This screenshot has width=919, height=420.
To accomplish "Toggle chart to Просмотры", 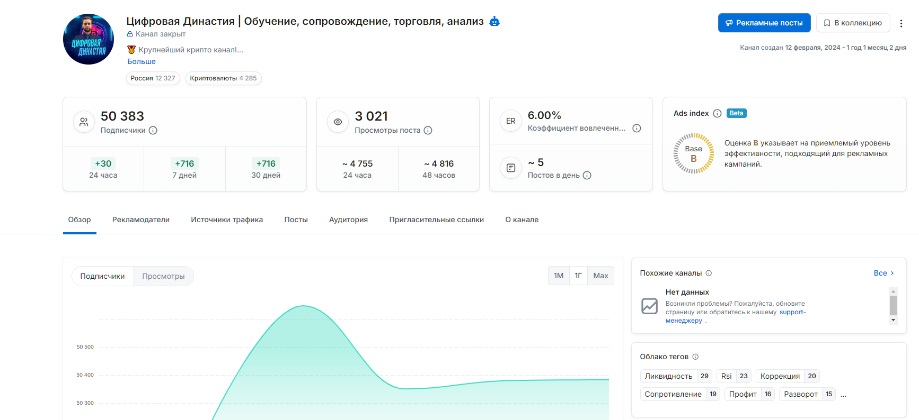I will [164, 276].
